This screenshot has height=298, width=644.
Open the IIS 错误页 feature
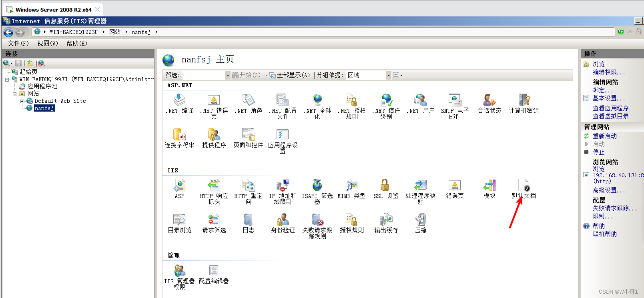tap(455, 189)
